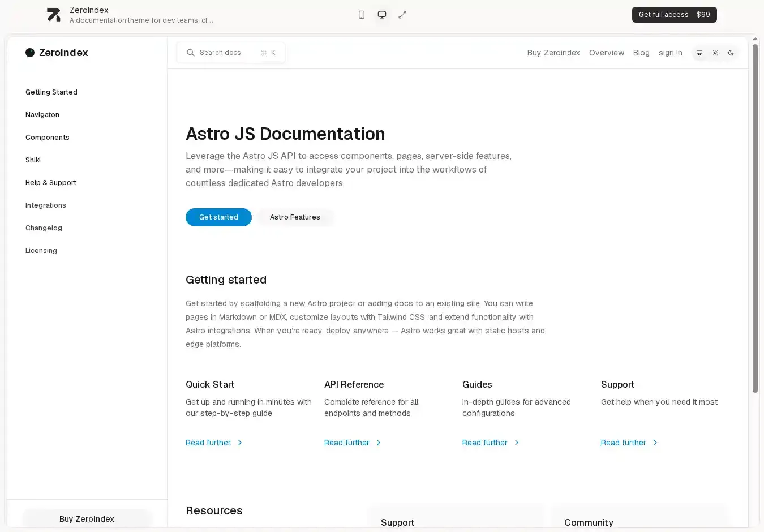The image size is (764, 532).
Task: Enable dark theme moon icon
Action: pyautogui.click(x=731, y=53)
